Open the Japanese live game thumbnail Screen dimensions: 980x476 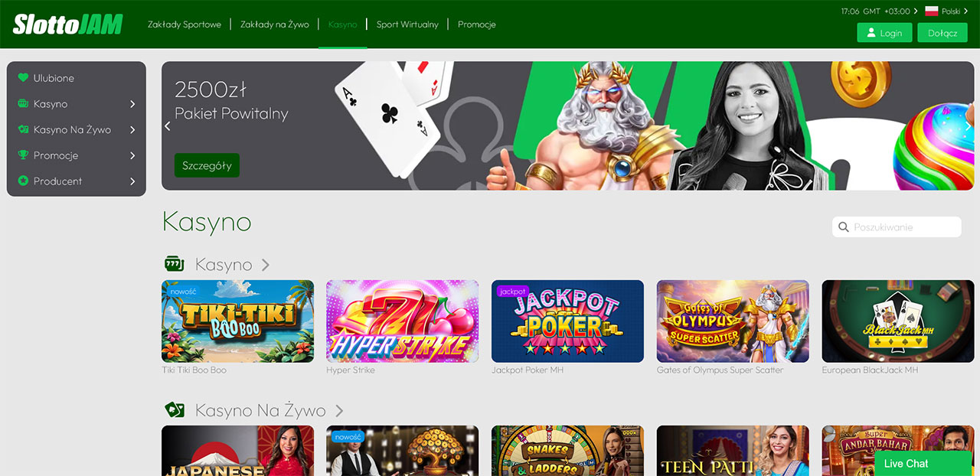pos(237,451)
